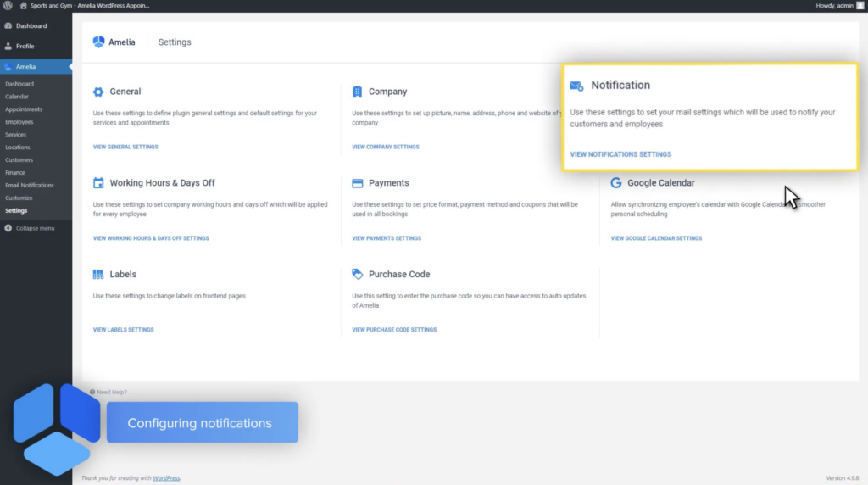Click the Version 4.9.8 text

pyautogui.click(x=842, y=478)
